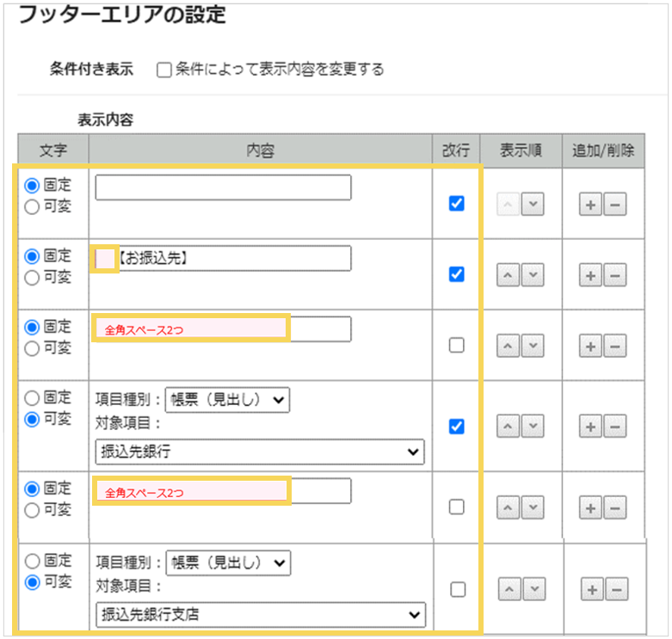This screenshot has height=639, width=672.
Task: Expand 項目種別 dropdown above 振込先銀行
Action: click(227, 400)
